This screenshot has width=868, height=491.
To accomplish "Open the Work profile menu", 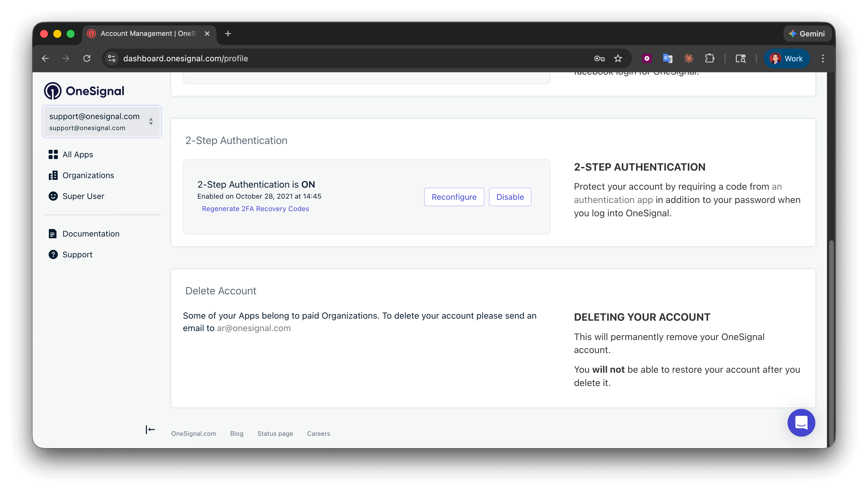I will (786, 58).
